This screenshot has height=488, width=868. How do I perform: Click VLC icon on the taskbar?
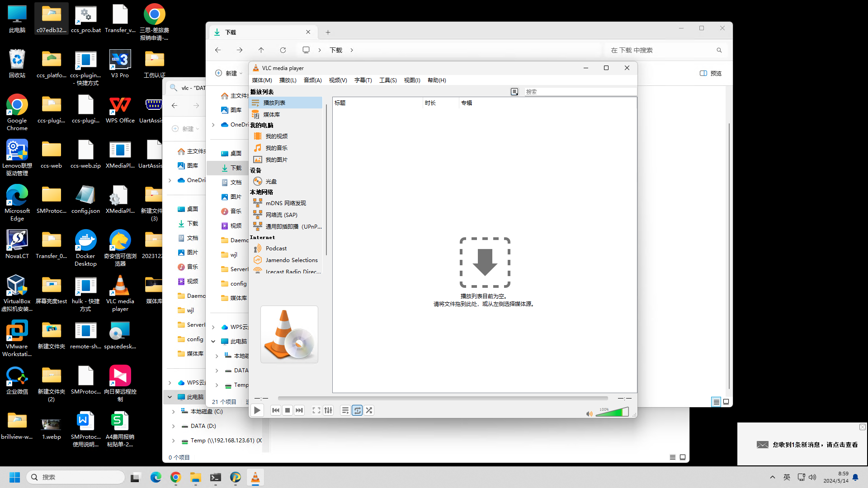255,477
